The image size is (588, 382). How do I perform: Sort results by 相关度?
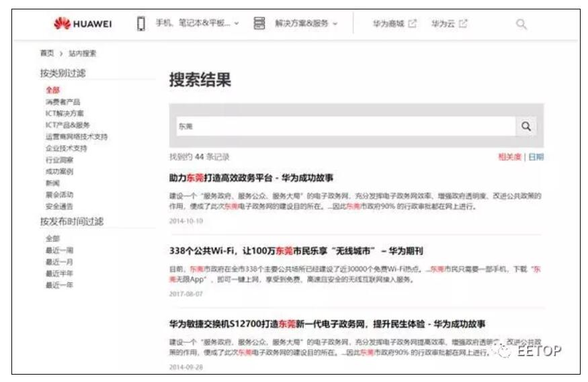(x=509, y=156)
